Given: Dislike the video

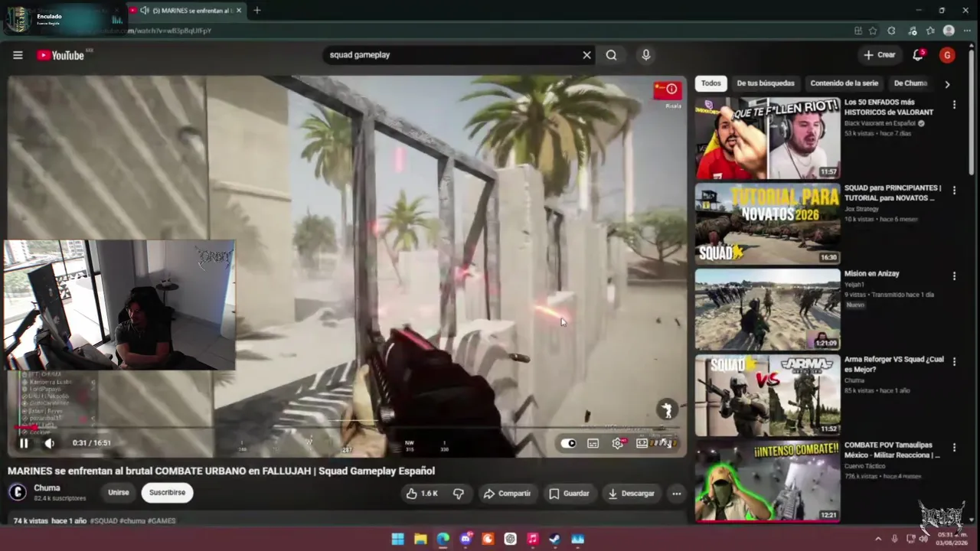Looking at the screenshot, I should [459, 494].
